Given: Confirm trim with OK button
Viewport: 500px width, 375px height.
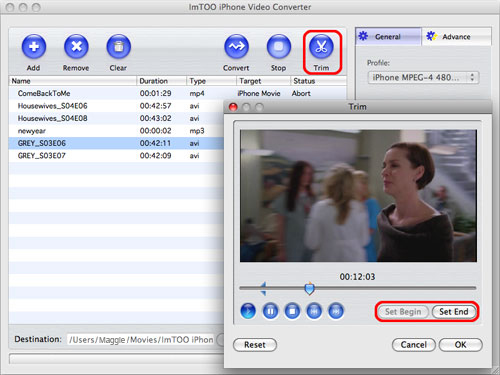Looking at the screenshot, I should (x=461, y=345).
